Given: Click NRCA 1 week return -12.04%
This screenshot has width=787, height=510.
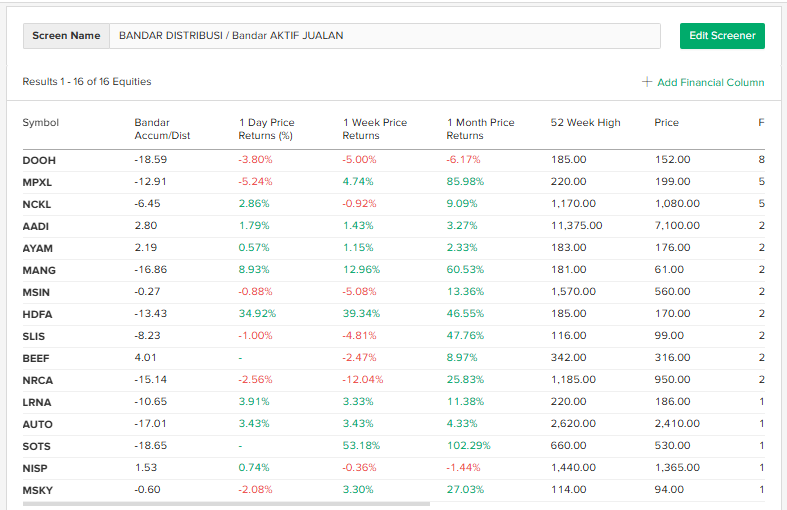Looking at the screenshot, I should (x=363, y=380).
